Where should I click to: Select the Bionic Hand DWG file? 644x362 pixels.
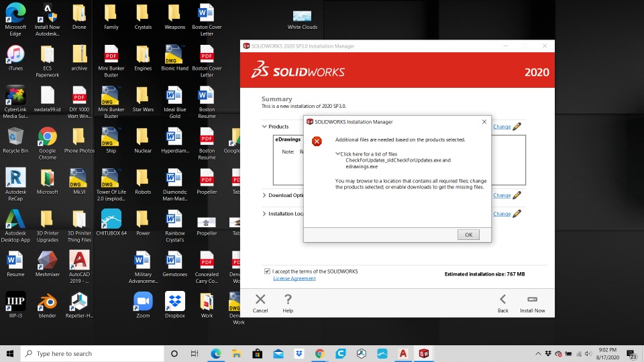[174, 58]
